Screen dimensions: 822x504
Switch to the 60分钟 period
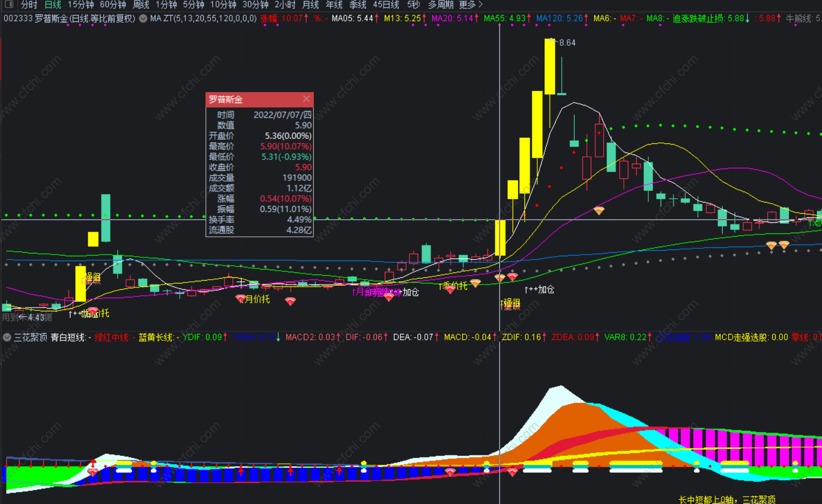click(113, 4)
